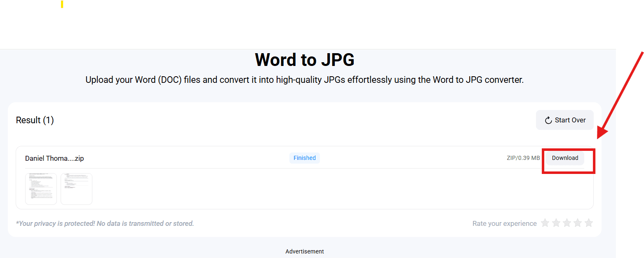Choose the fourth rating star
This screenshot has width=644, height=258.
[x=578, y=223]
